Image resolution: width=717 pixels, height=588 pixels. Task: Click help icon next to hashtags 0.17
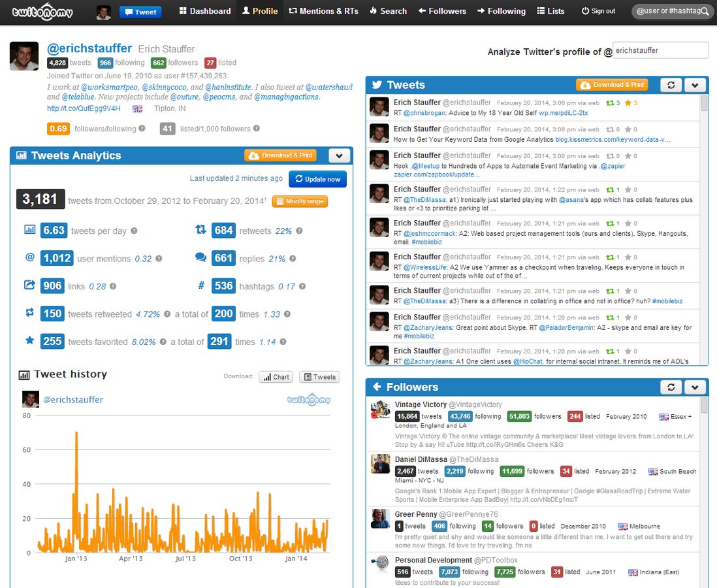(x=302, y=286)
